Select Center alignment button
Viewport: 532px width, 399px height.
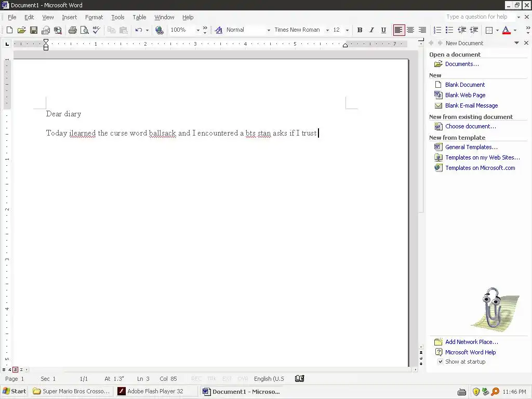tap(410, 30)
